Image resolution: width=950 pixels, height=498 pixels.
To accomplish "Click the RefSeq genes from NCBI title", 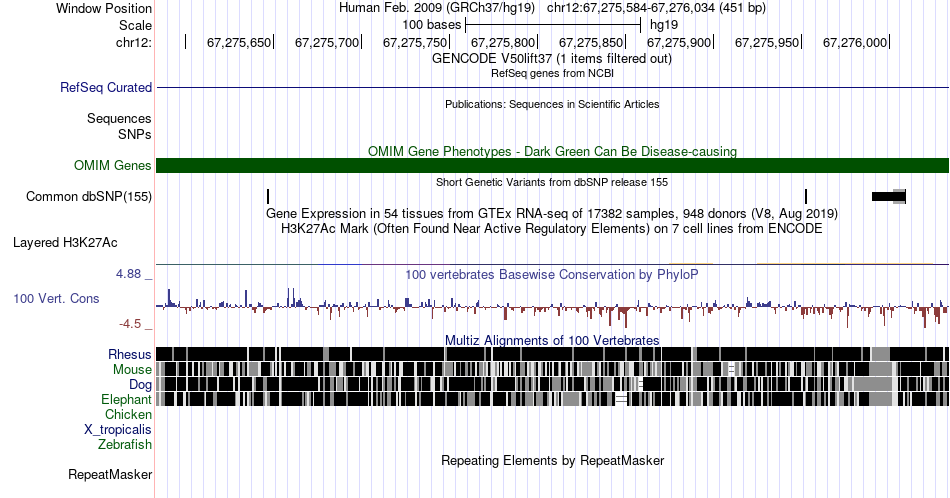I will (x=552, y=73).
